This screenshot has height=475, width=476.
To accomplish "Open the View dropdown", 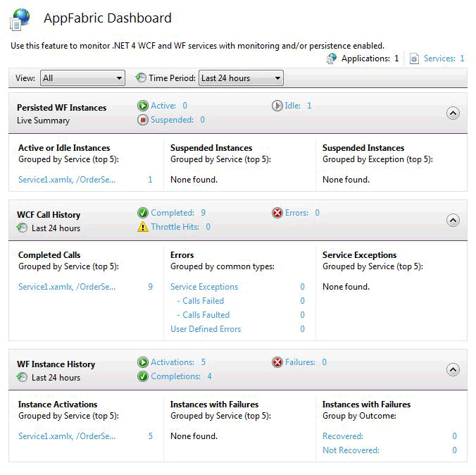I will pyautogui.click(x=82, y=78).
